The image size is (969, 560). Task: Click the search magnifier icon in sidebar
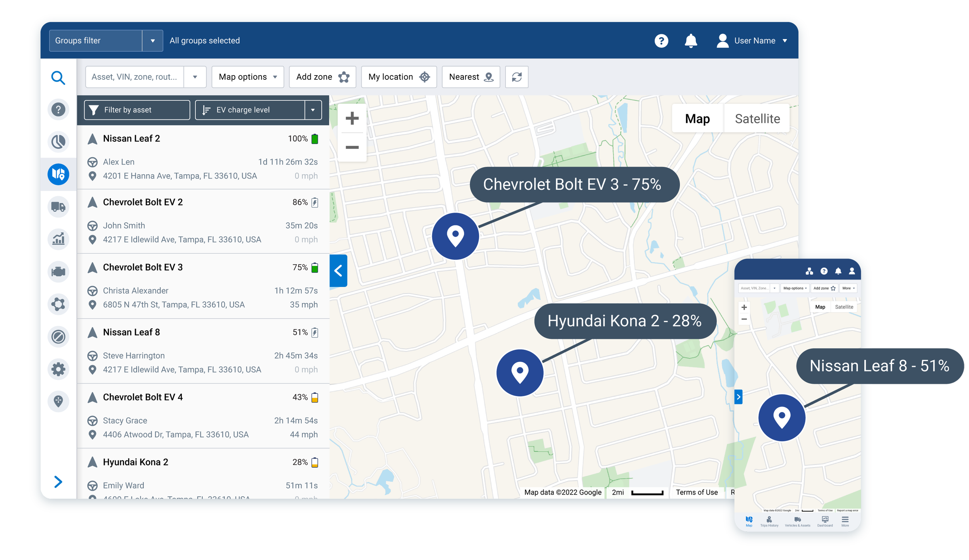pos(58,77)
